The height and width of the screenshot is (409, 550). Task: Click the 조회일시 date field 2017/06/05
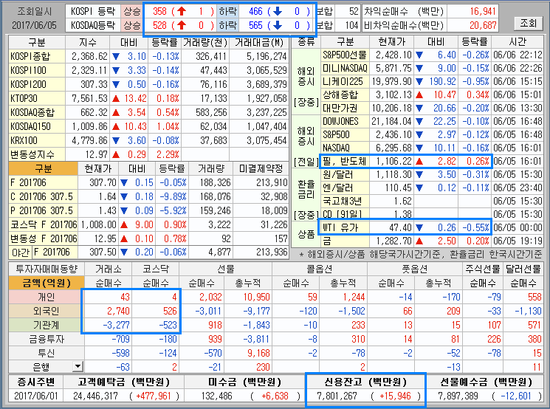click(x=34, y=25)
